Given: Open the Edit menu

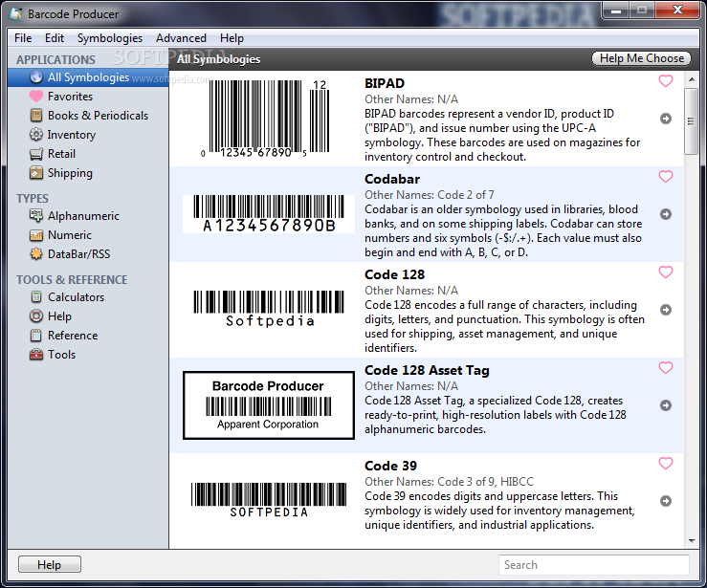Looking at the screenshot, I should point(55,38).
